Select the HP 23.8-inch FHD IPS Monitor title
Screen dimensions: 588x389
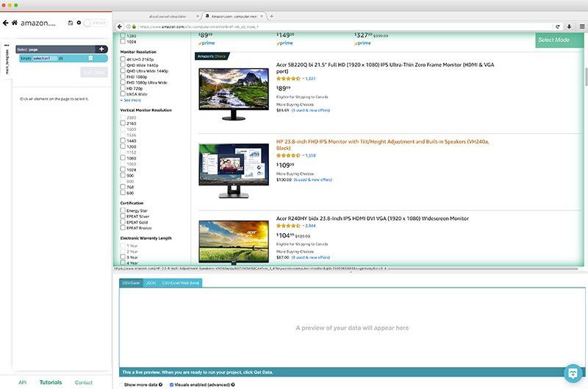(382, 145)
